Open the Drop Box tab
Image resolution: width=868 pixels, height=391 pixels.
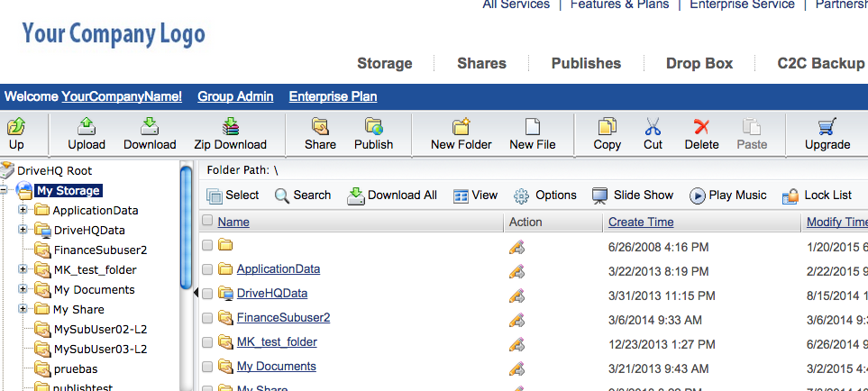[x=699, y=64]
